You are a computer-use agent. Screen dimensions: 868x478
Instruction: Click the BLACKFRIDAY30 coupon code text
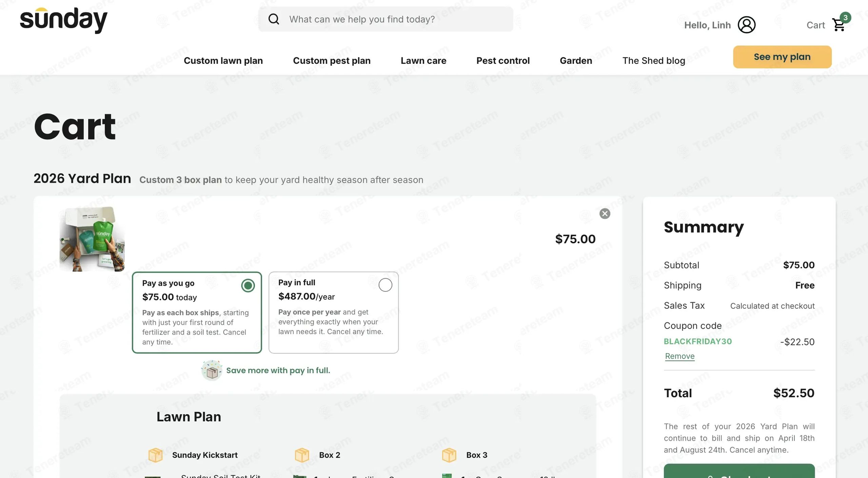click(x=698, y=342)
